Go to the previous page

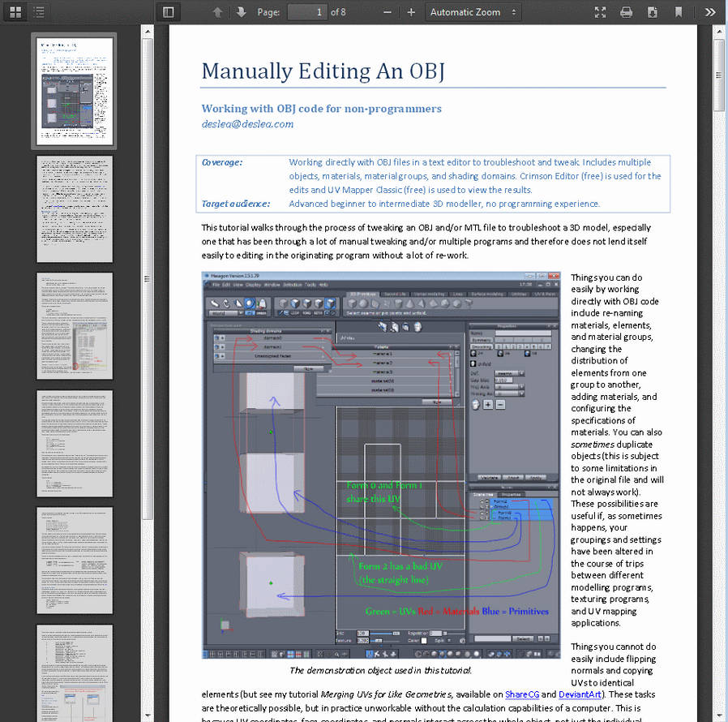tap(218, 11)
